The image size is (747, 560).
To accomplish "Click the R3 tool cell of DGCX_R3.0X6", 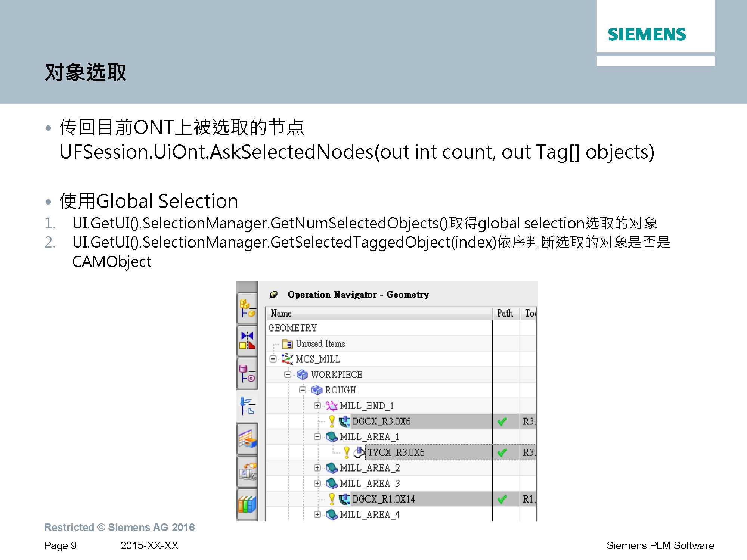I will (528, 421).
